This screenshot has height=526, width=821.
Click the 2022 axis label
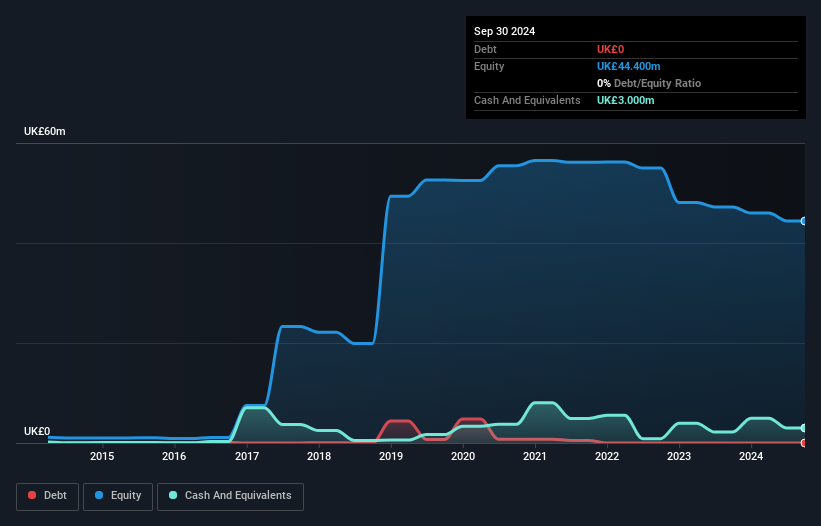coord(607,456)
